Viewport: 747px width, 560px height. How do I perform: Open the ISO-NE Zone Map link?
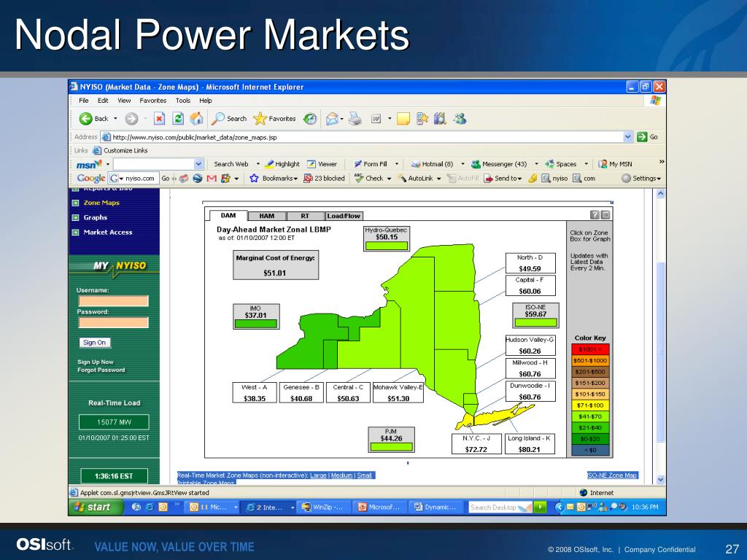click(613, 475)
